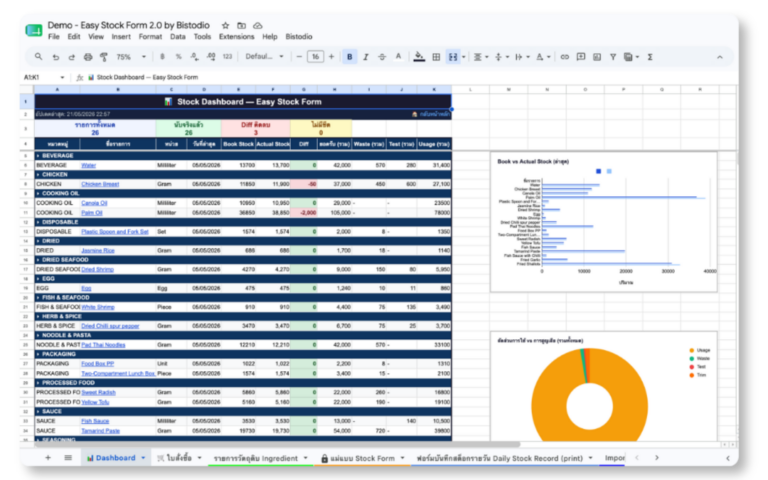Open the Chicken Breast link
This screenshot has width=768, height=480.
(x=100, y=184)
